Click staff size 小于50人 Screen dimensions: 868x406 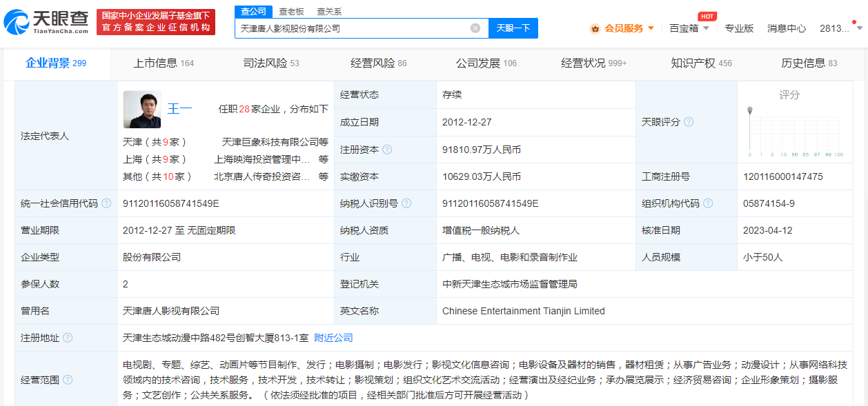[763, 257]
